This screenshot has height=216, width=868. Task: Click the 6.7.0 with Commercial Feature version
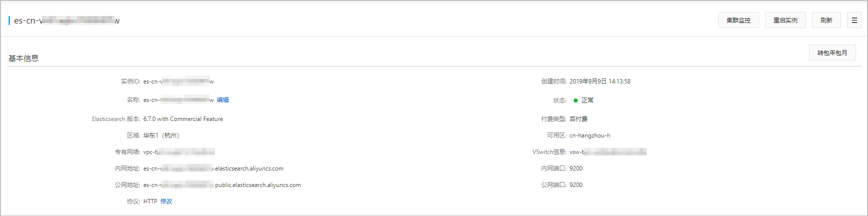183,119
